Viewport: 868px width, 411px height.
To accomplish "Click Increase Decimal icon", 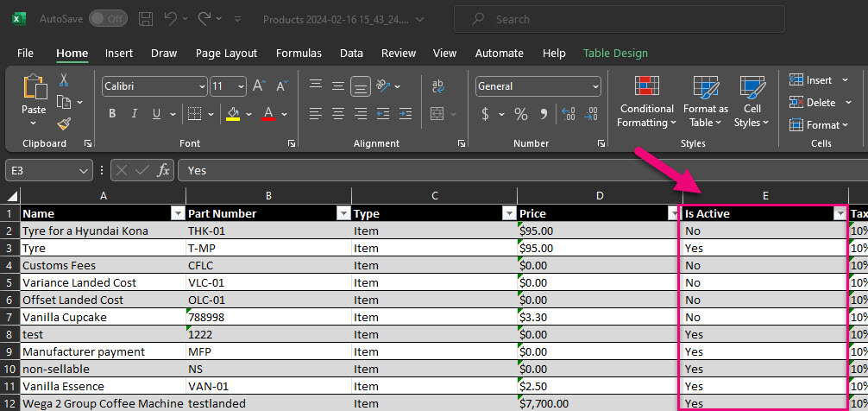I will 569,114.
